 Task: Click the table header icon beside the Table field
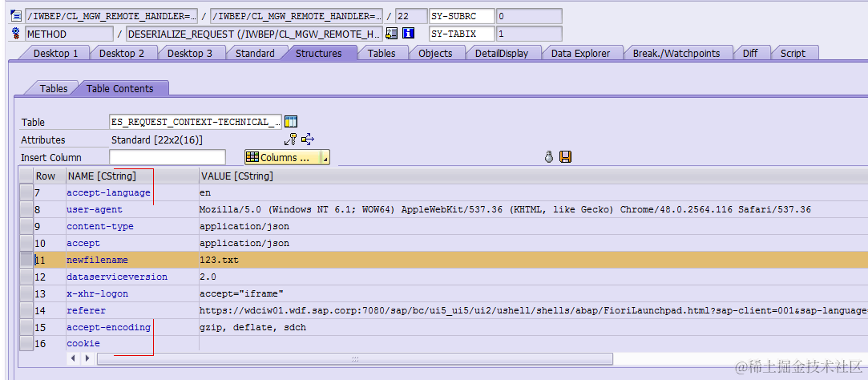[291, 121]
